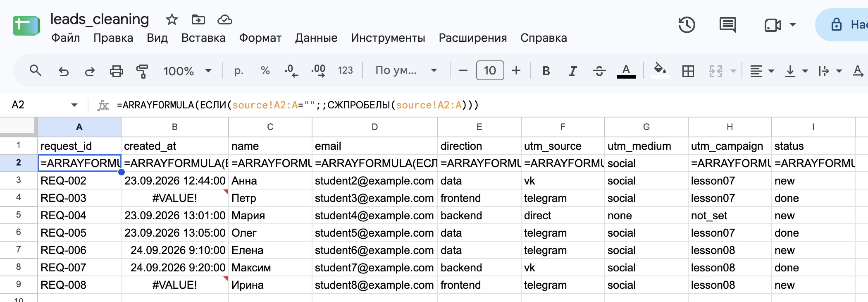Open the borders tool

[688, 71]
